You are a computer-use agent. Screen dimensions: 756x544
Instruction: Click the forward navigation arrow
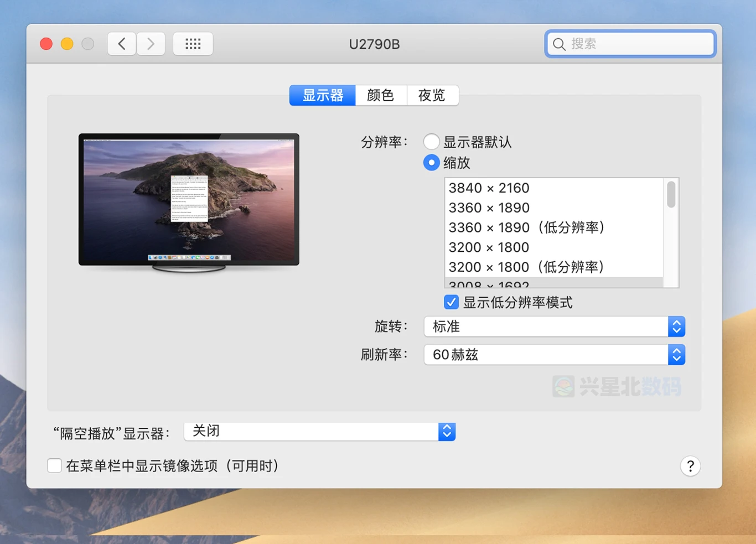(x=151, y=44)
